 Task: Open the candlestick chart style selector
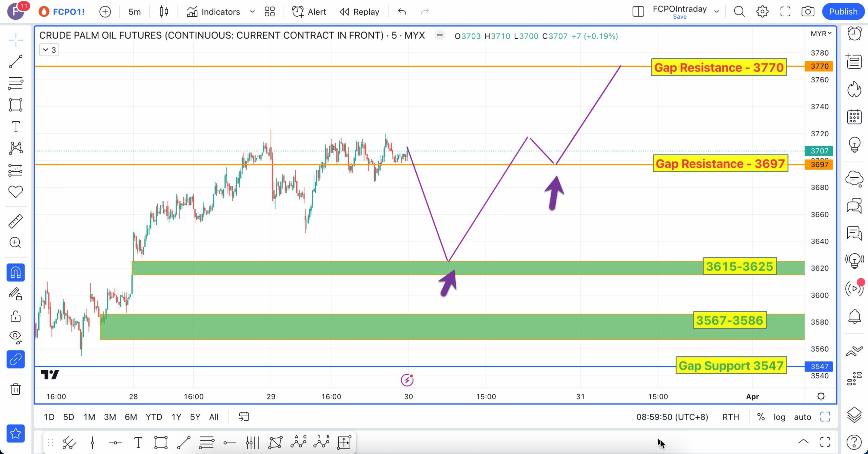click(x=164, y=12)
